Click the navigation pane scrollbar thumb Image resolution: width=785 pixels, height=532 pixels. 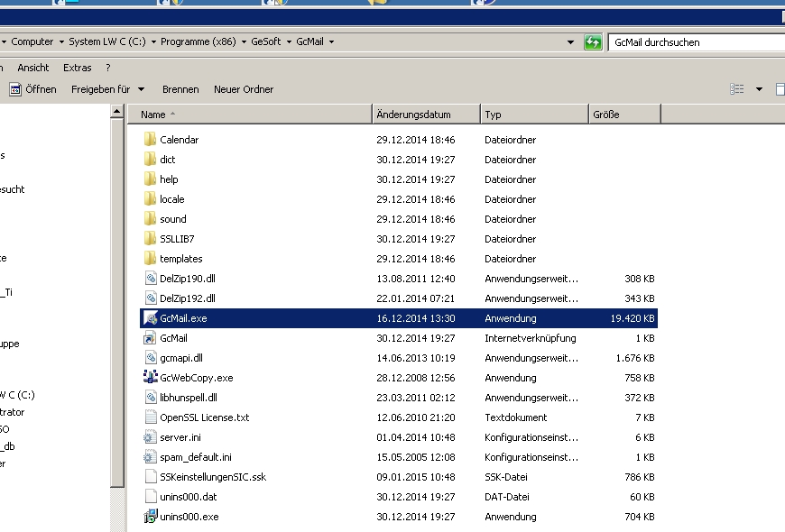tap(116, 303)
